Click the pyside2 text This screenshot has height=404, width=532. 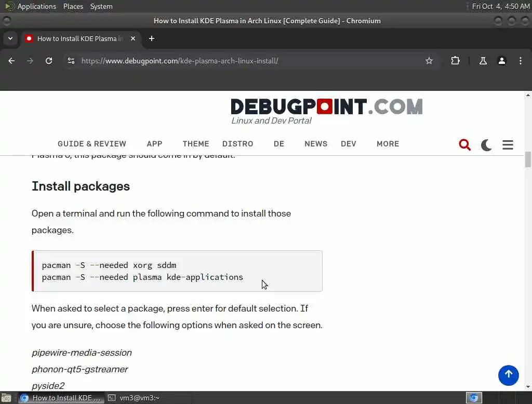click(48, 386)
